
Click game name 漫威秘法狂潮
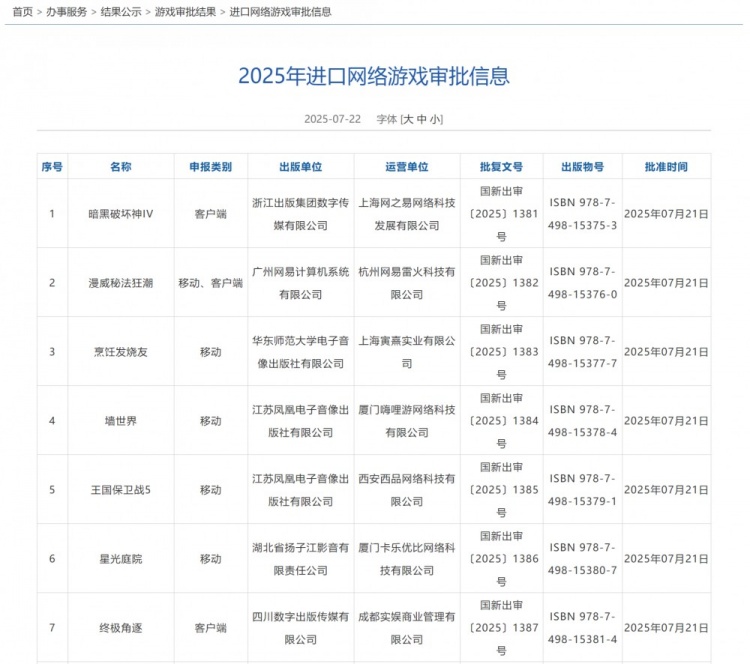[121, 283]
